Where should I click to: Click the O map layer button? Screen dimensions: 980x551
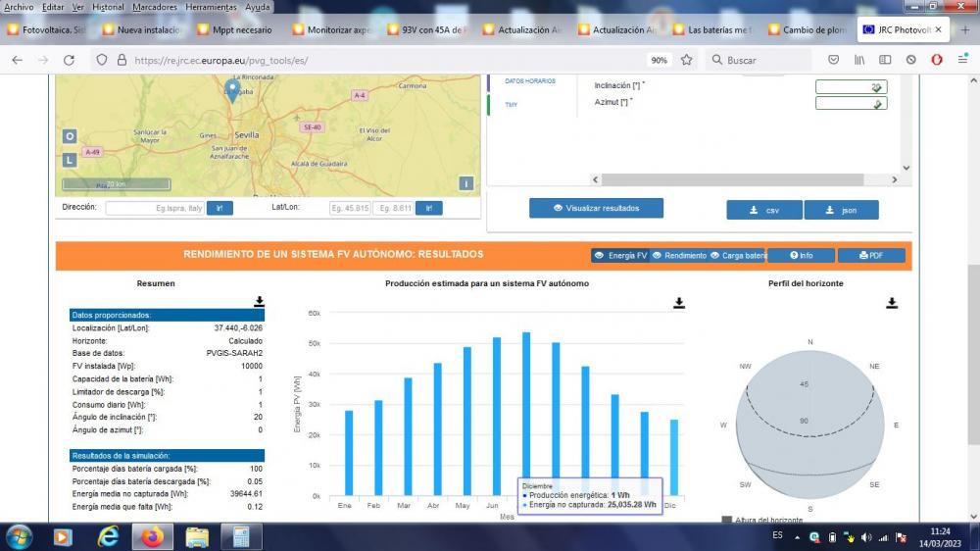70,135
